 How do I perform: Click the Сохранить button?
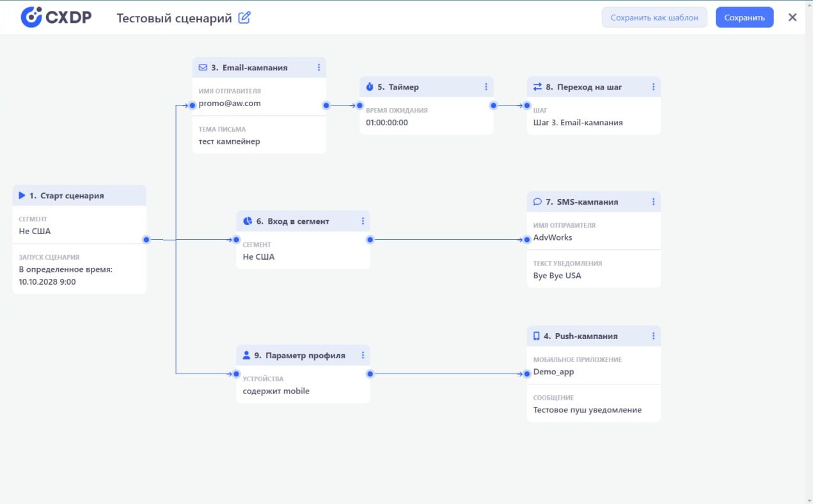(x=745, y=17)
